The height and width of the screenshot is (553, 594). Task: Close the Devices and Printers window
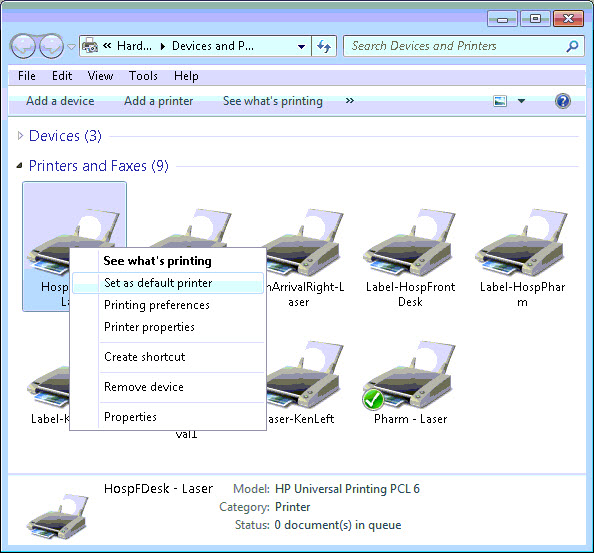[568, 19]
